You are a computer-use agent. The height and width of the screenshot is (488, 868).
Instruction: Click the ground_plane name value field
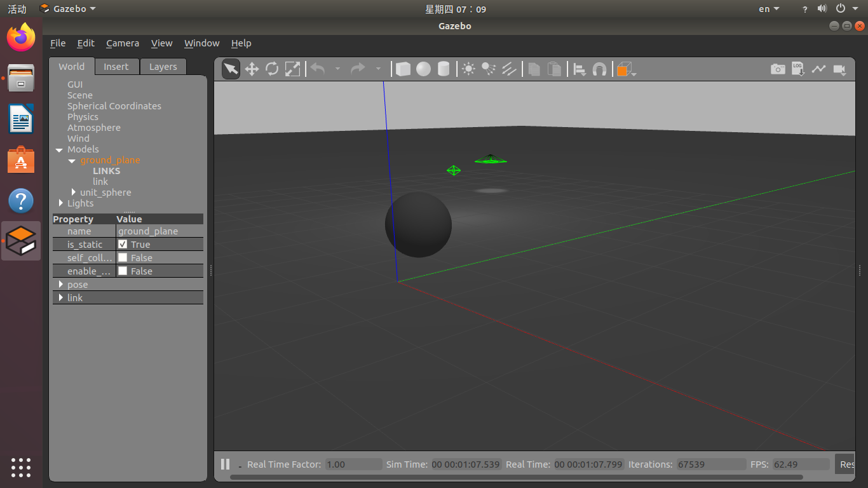coord(159,231)
